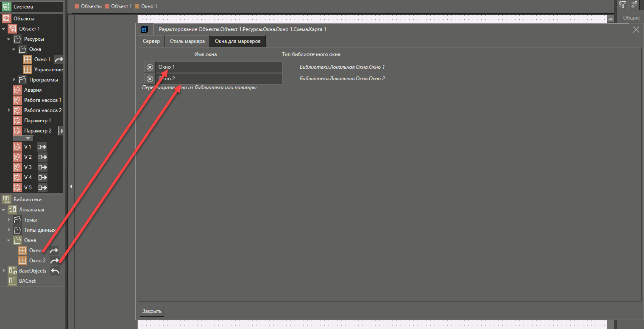Viewport: 644px width, 329px height.
Task: Select Авария in the object tree
Action: tap(33, 90)
